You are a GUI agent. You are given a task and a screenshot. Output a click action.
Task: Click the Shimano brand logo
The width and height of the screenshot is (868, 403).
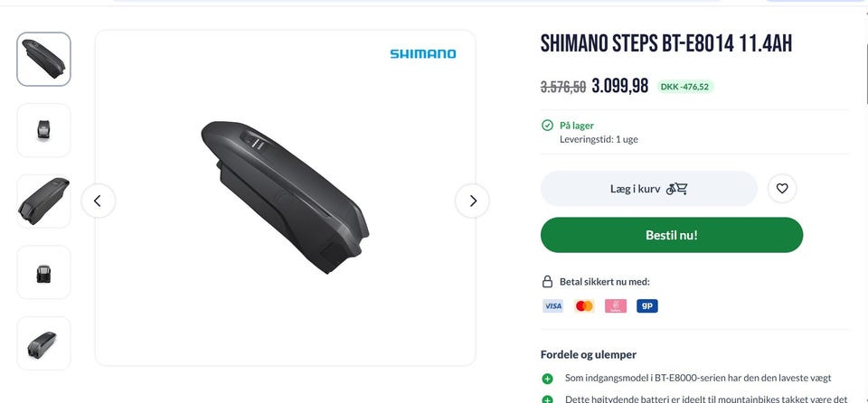pos(422,54)
